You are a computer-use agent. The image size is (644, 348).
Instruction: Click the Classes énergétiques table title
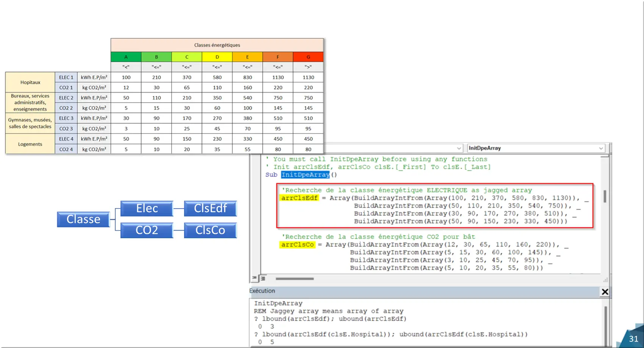[x=217, y=45]
